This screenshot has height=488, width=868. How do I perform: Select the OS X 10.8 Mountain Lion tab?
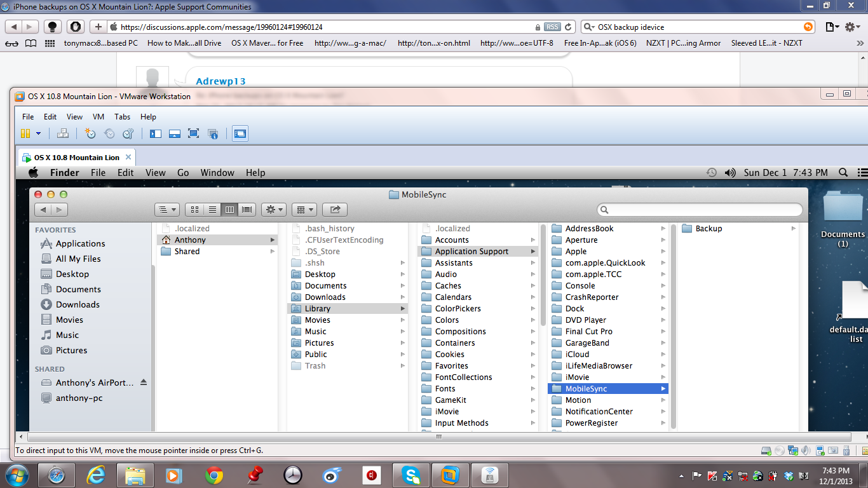[x=76, y=158]
